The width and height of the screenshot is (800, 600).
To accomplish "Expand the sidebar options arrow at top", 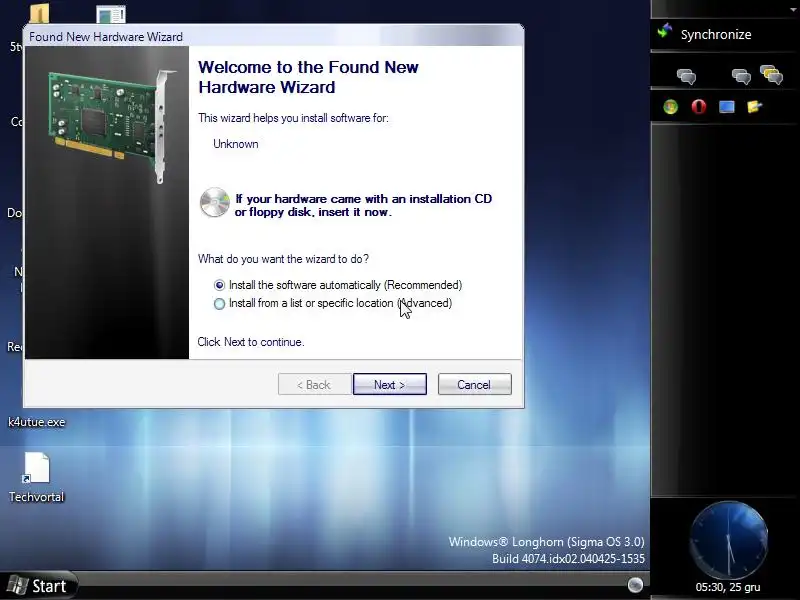I will 793,10.
